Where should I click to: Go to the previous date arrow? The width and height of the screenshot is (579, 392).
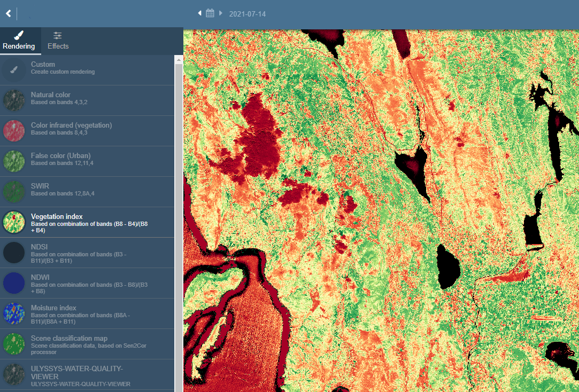point(200,13)
